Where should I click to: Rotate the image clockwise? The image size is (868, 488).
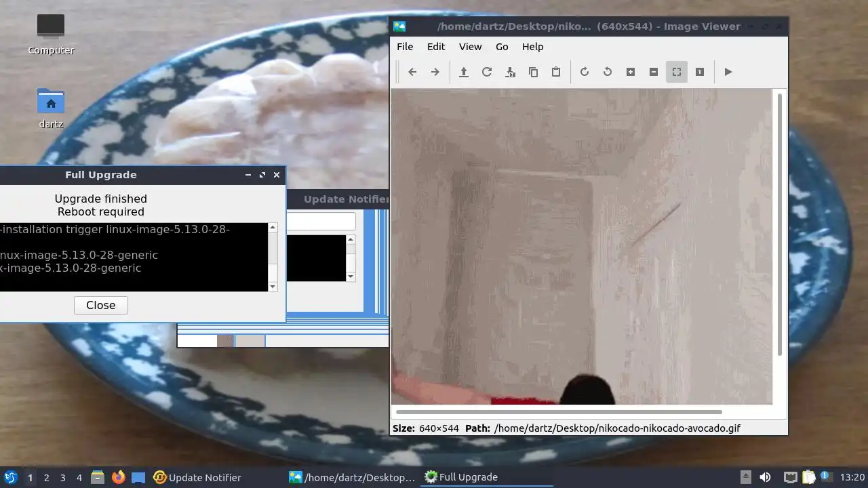pyautogui.click(x=585, y=72)
